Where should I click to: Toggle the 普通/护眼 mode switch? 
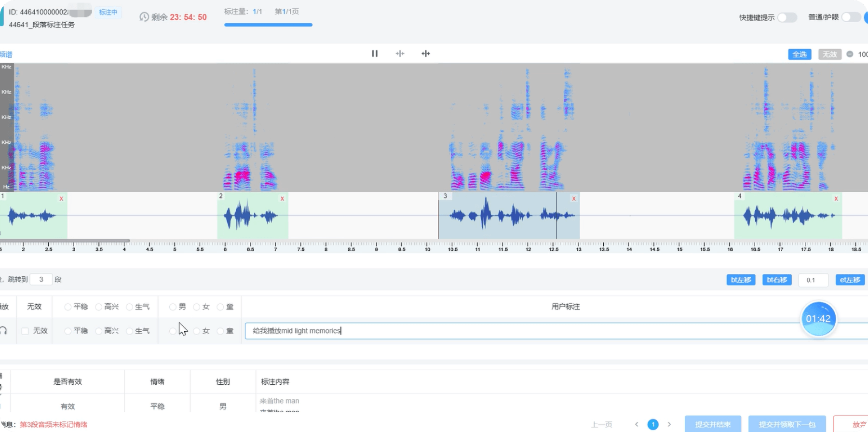851,17
